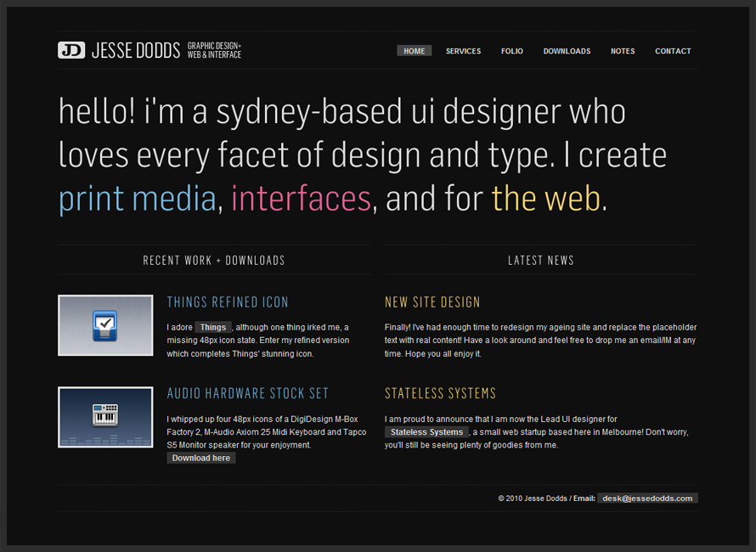Click the 'Recent Work + Downloads' section title

pos(214,261)
